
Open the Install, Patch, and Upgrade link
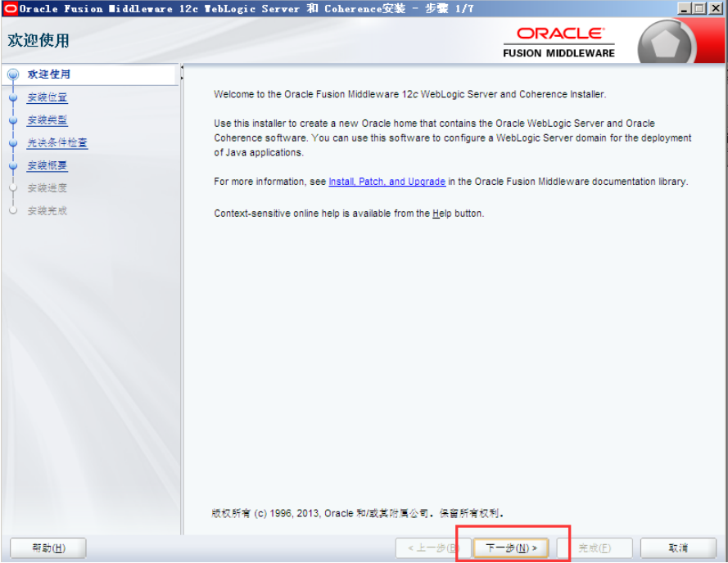point(387,182)
